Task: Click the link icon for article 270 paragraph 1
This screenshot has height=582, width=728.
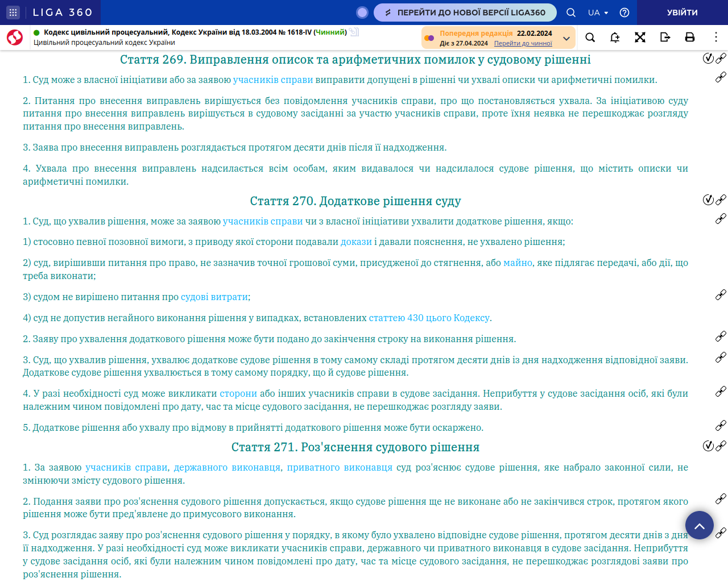Action: pos(721,218)
